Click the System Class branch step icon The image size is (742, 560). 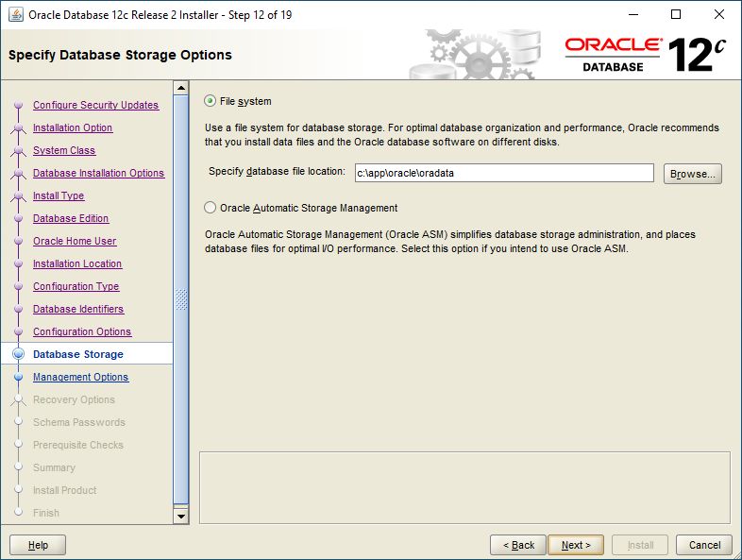pos(19,150)
